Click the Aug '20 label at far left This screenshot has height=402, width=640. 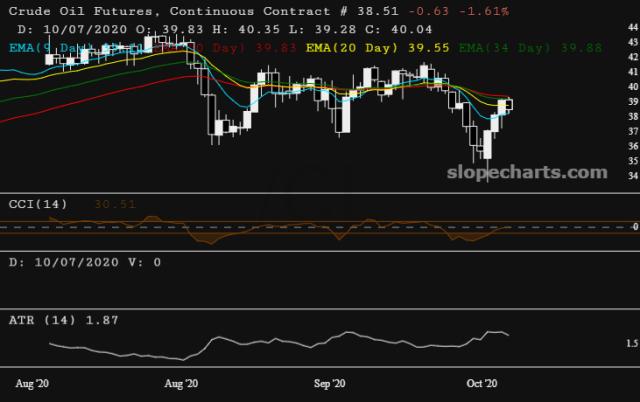tap(34, 383)
